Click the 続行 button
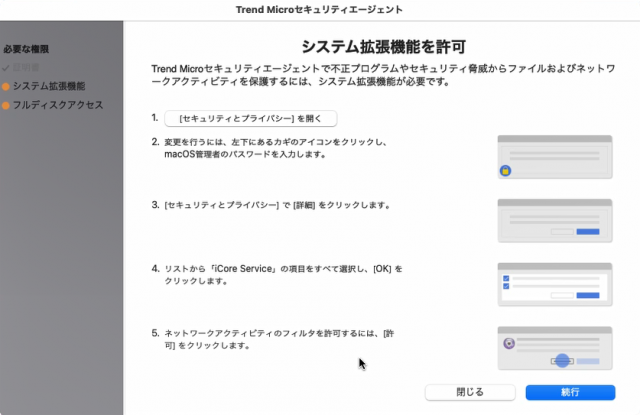Viewport: 640px width, 415px height. click(570, 392)
